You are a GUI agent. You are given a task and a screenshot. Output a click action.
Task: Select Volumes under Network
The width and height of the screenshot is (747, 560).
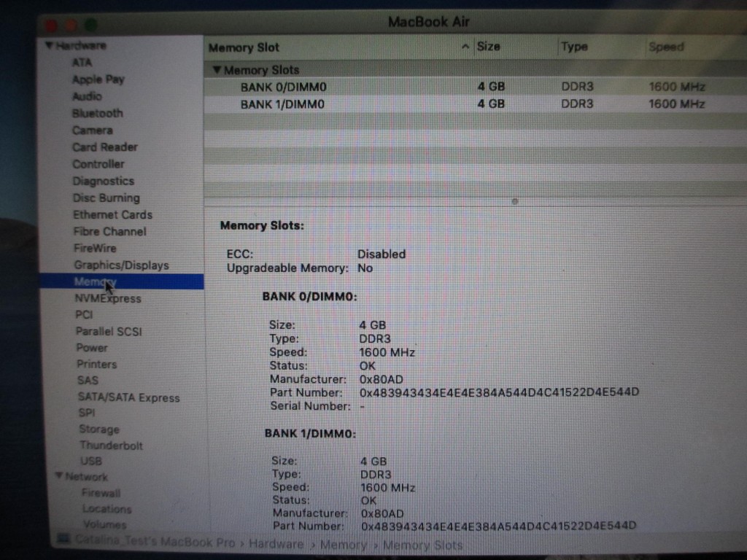pyautogui.click(x=104, y=524)
